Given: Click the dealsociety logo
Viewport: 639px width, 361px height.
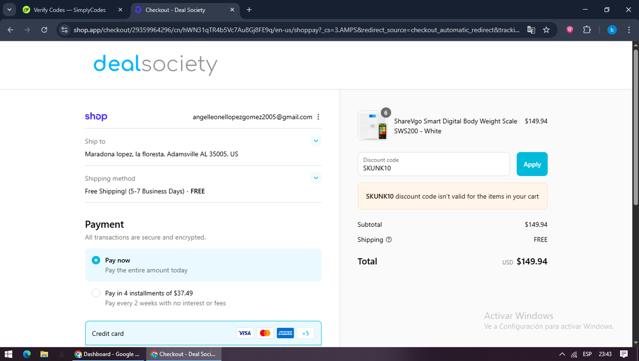Looking at the screenshot, I should (155, 64).
